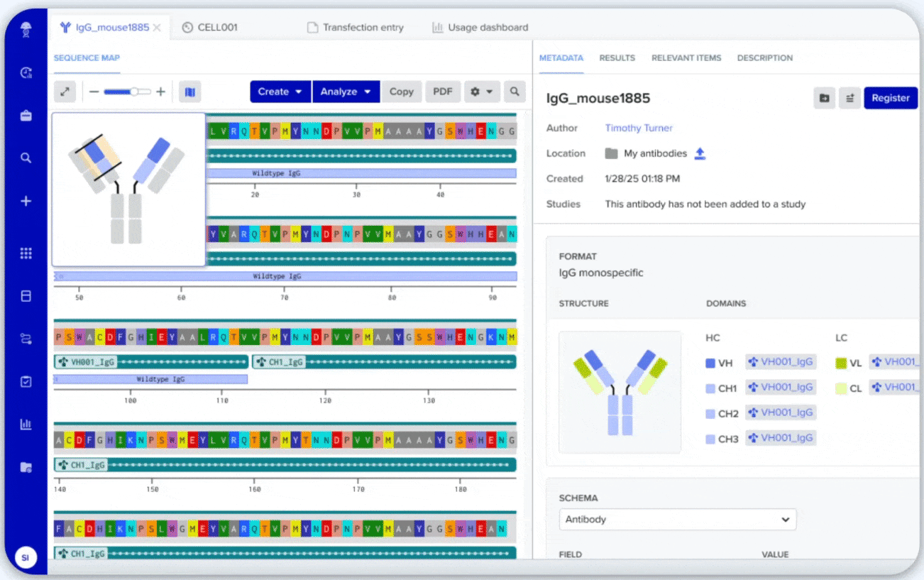The height and width of the screenshot is (580, 924).
Task: Click the VL domain color swatch
Action: [841, 363]
